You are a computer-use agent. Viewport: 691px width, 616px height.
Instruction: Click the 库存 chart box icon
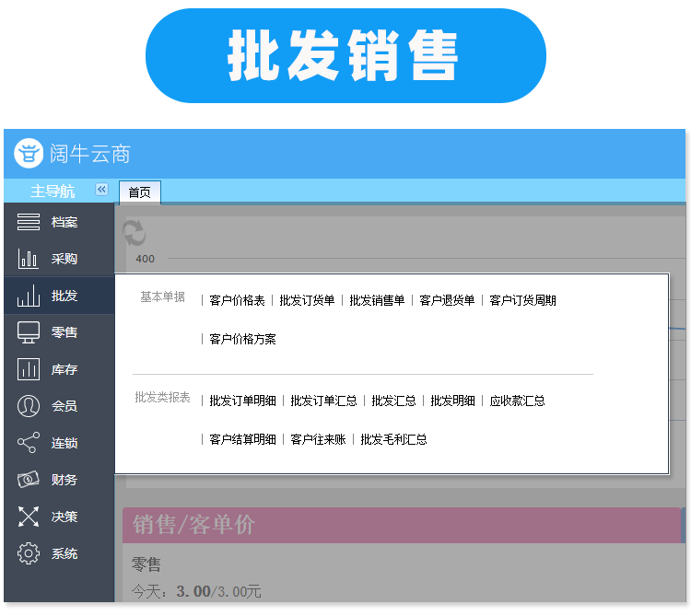pyautogui.click(x=29, y=369)
